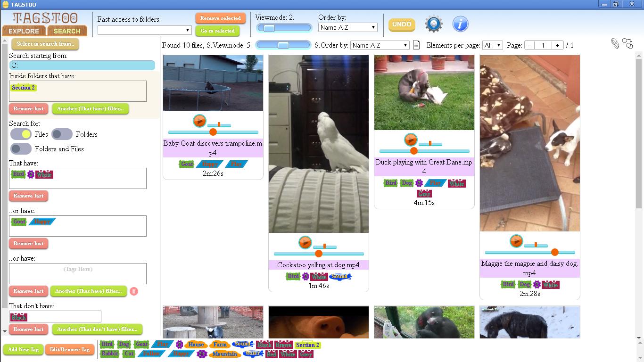644x362 pixels.
Task: Open the settings gear icon
Action: point(434,24)
